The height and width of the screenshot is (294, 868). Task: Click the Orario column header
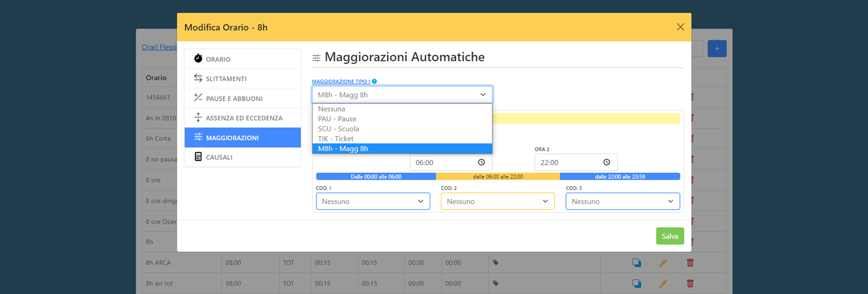click(156, 78)
